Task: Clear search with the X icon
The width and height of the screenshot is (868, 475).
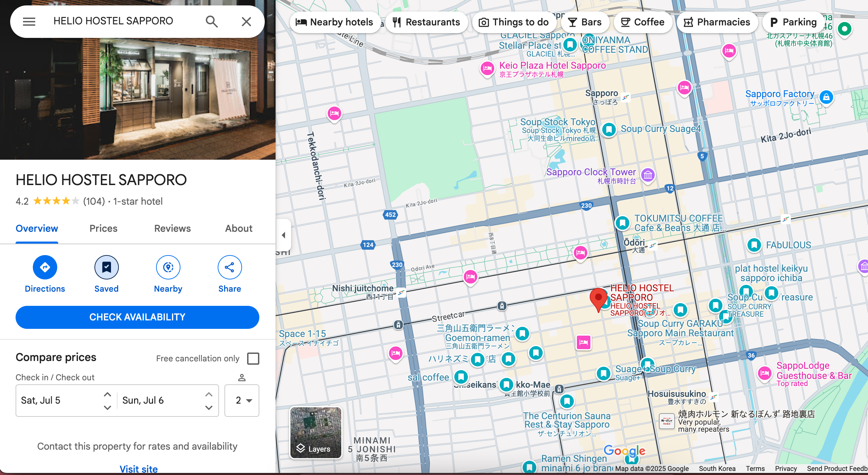Action: [x=246, y=22]
